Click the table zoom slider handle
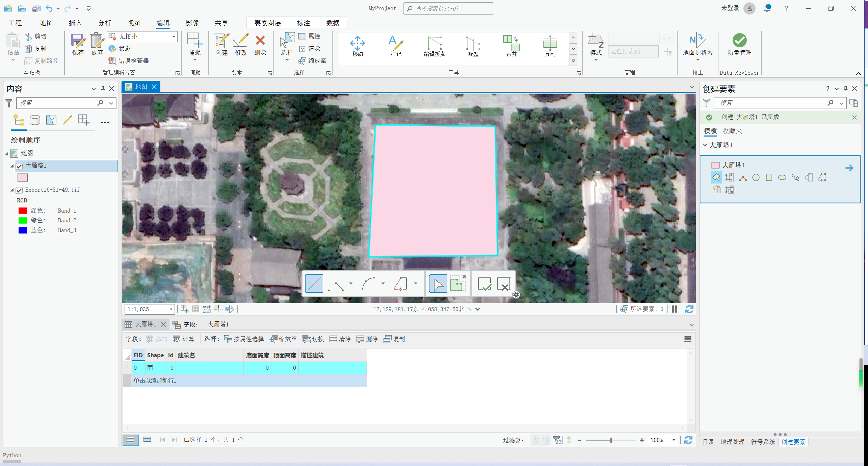 coord(611,440)
